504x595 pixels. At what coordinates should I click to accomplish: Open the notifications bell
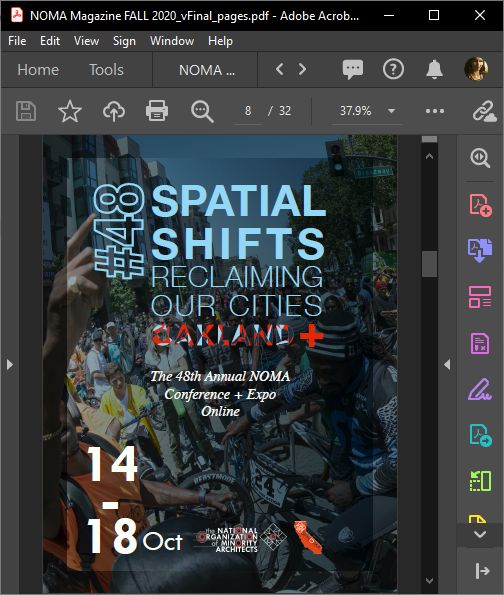(435, 69)
